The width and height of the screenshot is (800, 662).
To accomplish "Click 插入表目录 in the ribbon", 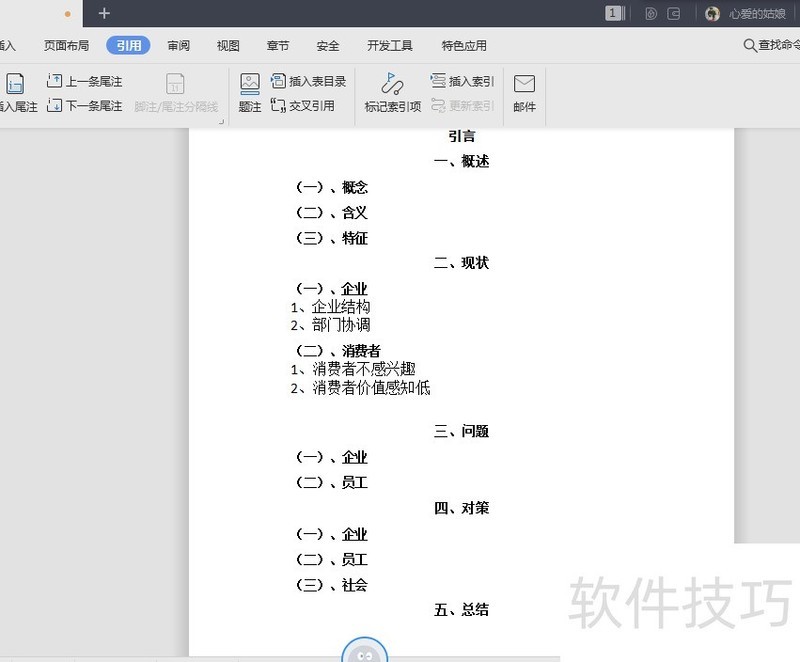I will pos(309,81).
